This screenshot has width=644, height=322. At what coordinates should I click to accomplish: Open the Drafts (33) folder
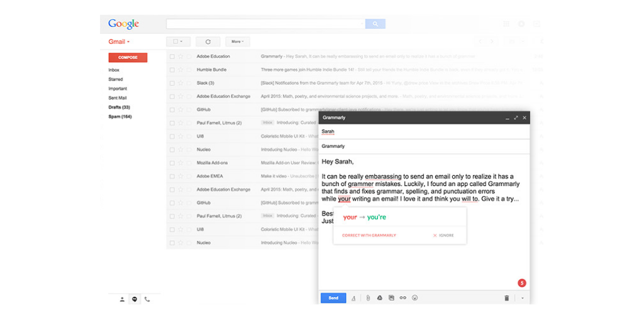pos(119,108)
